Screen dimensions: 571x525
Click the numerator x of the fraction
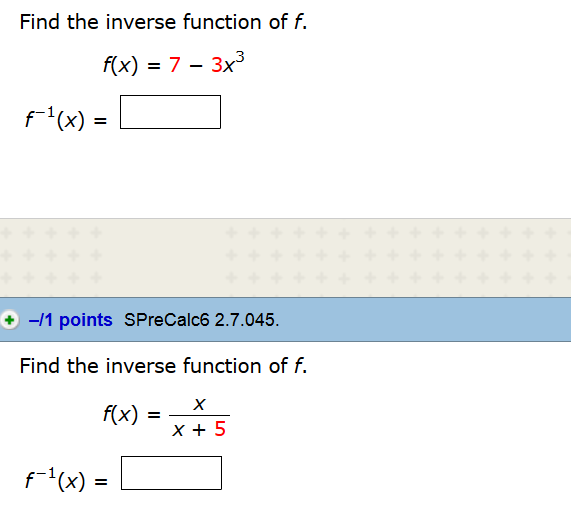click(200, 404)
